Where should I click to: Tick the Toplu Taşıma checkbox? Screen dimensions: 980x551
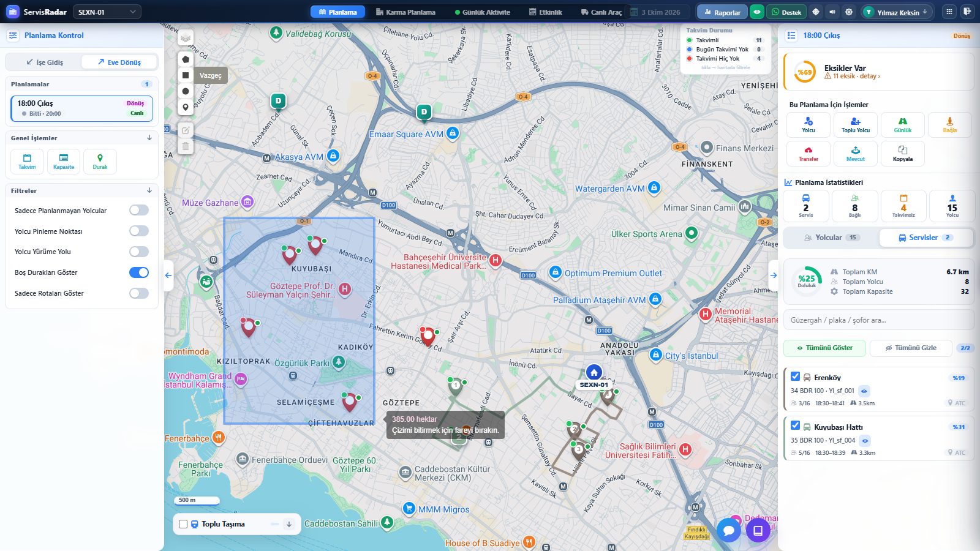183,524
